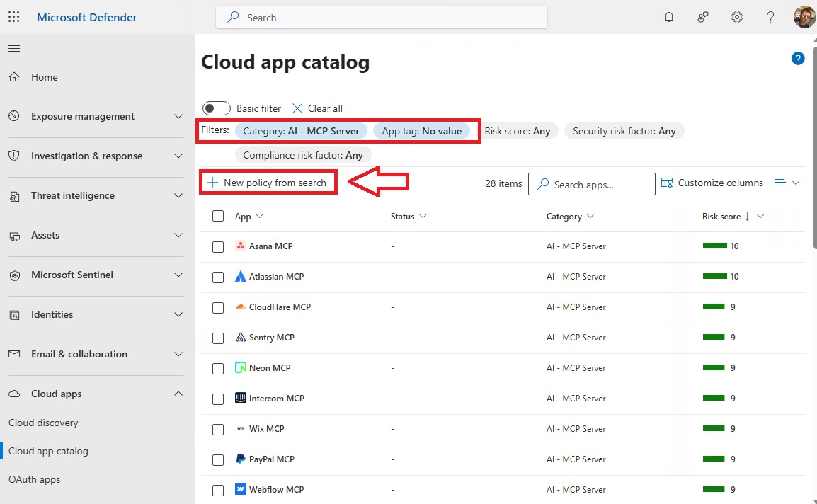Click the blue help bubble near page title
Image resolution: width=817 pixels, height=504 pixels.
798,59
